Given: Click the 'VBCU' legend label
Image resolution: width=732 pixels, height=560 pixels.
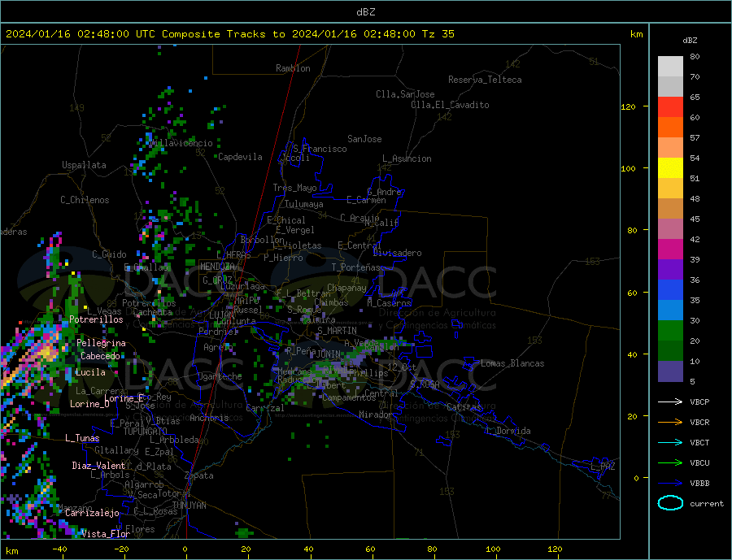Looking at the screenshot, I should 699,463.
